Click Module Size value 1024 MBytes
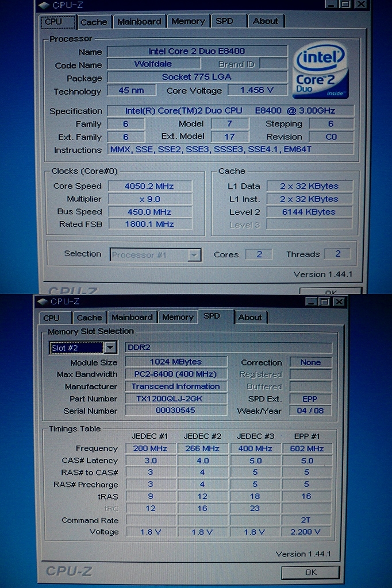The height and width of the screenshot is (588, 392). (x=176, y=362)
